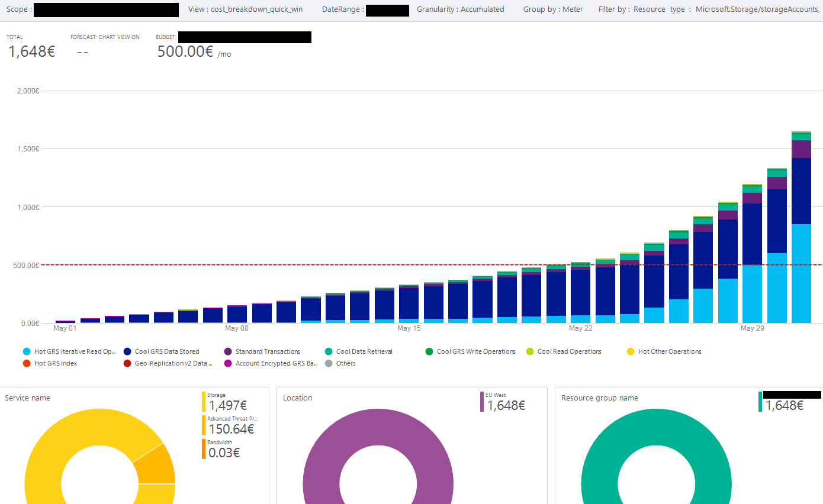Open the View cost_breakdown_quick_win selector
Viewport: 823px width, 504px height.
245,9
